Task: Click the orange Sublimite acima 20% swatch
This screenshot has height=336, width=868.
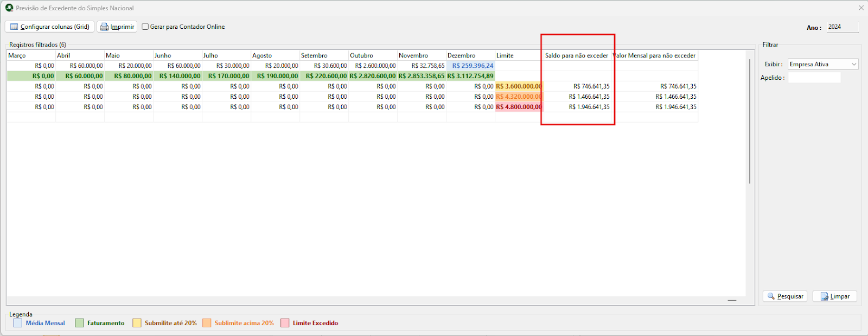Action: [x=207, y=323]
